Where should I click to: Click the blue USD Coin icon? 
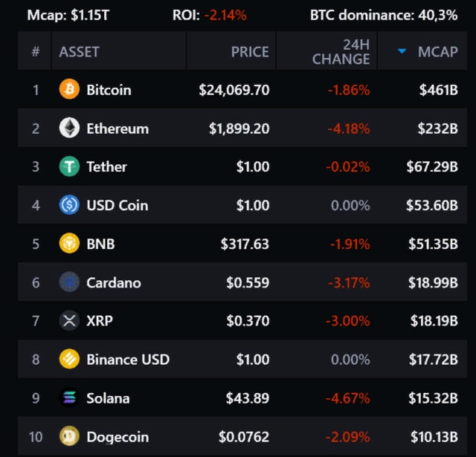(69, 205)
